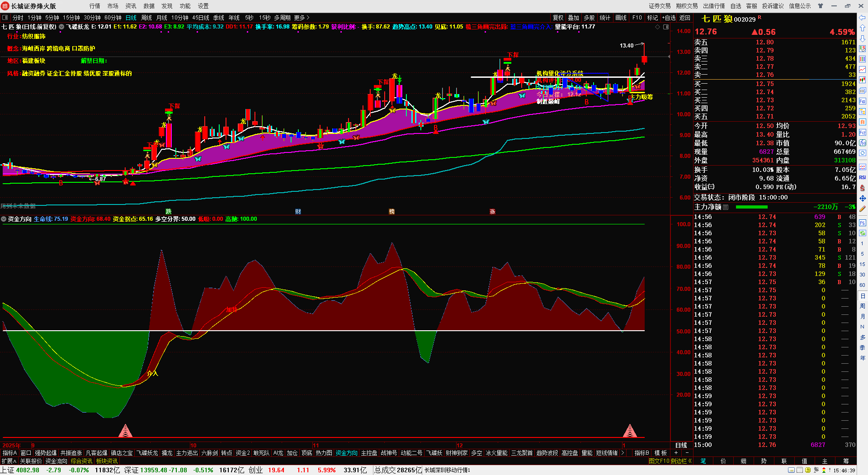The image size is (868, 475).
Task: Click the 画线 drawing button
Action: click(621, 18)
